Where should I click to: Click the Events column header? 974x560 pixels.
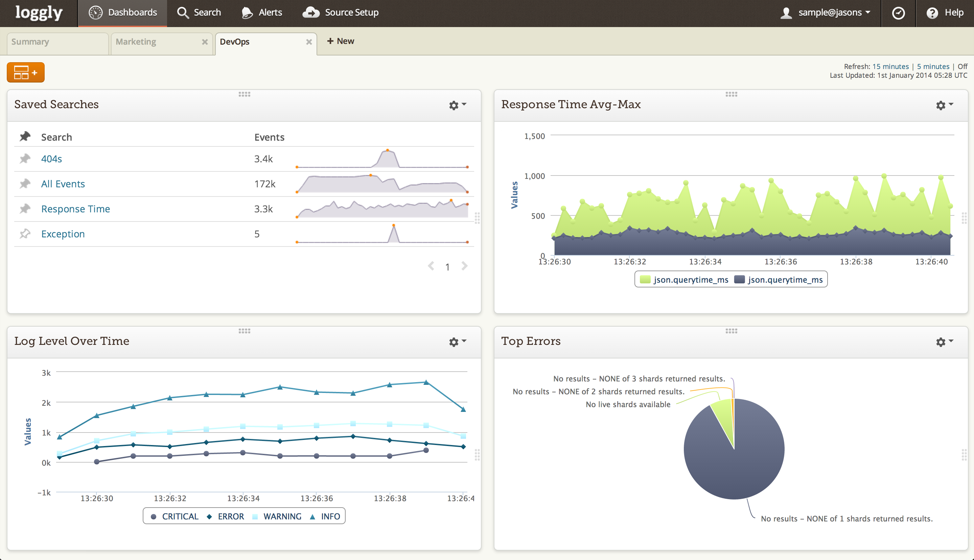(x=269, y=137)
